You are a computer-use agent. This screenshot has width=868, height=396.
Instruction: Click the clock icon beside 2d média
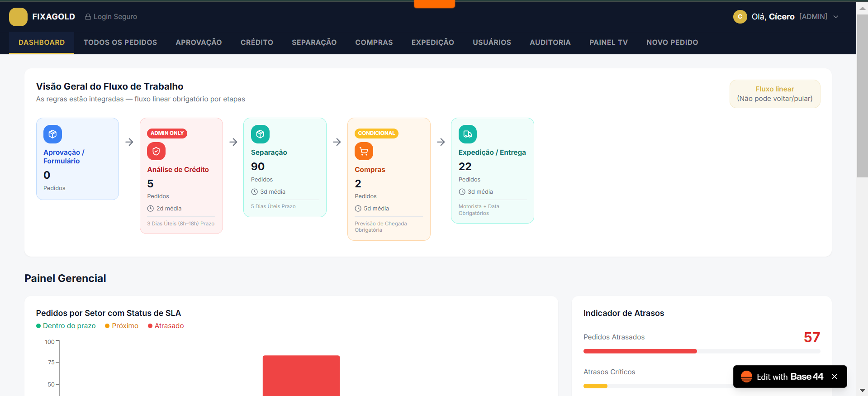pyautogui.click(x=151, y=209)
